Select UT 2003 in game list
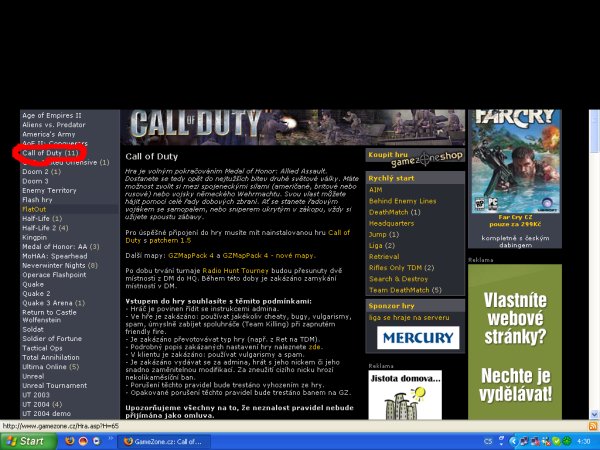600x450 pixels. click(x=36, y=395)
